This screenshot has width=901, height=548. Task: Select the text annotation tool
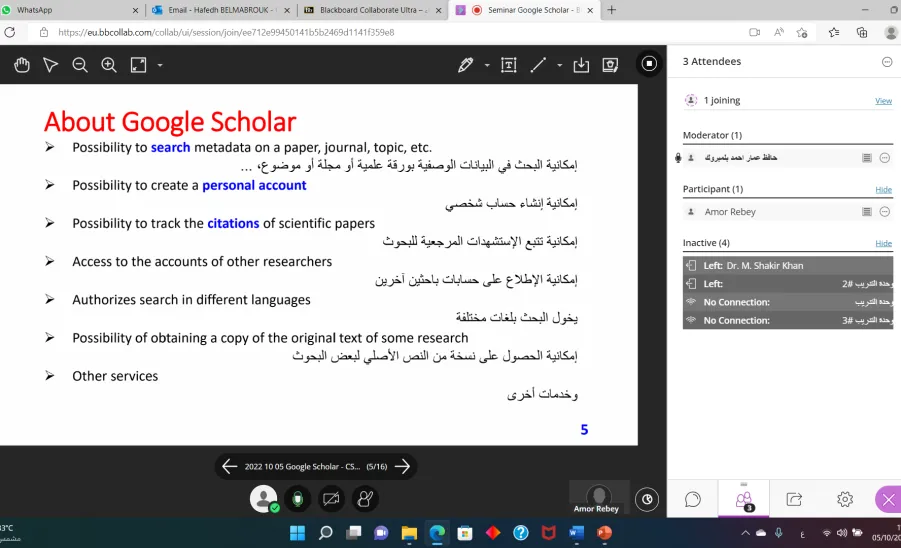(x=509, y=65)
